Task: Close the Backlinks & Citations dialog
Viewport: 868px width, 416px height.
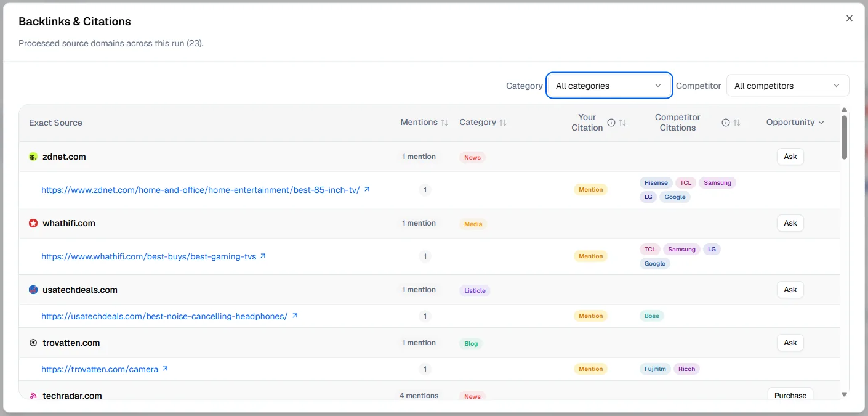Action: point(850,18)
